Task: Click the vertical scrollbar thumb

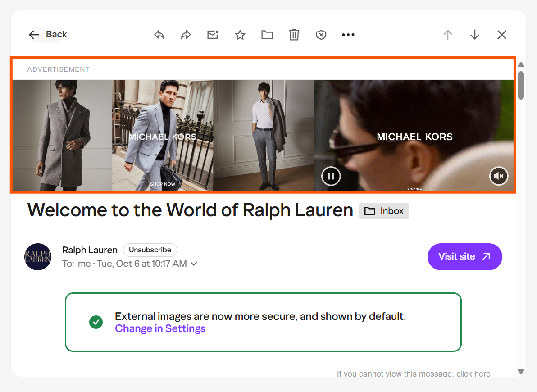Action: [521, 85]
